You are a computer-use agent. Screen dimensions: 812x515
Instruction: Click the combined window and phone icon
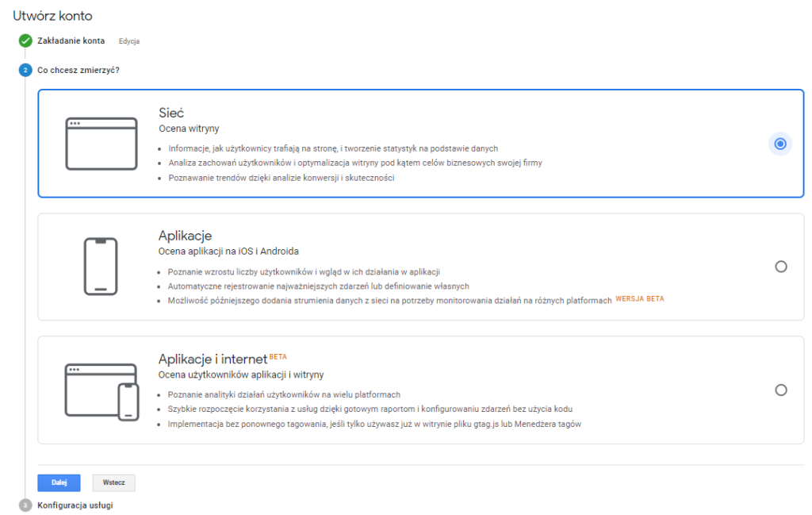tap(102, 392)
